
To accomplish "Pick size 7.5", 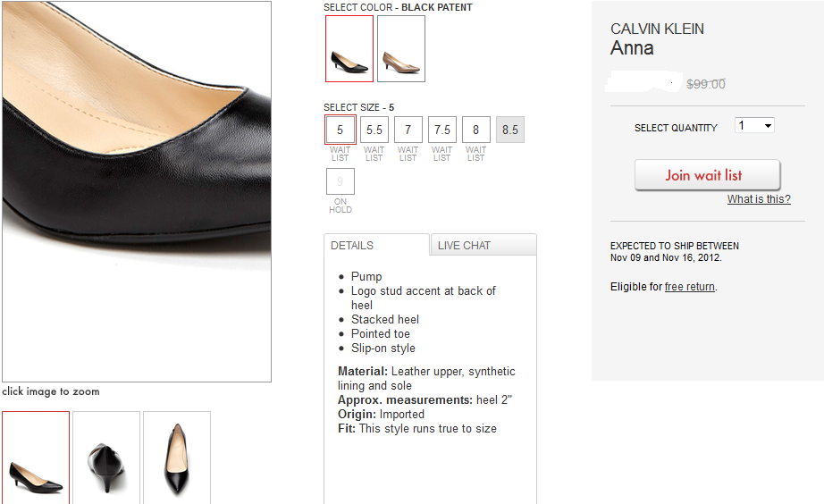I will pos(442,130).
